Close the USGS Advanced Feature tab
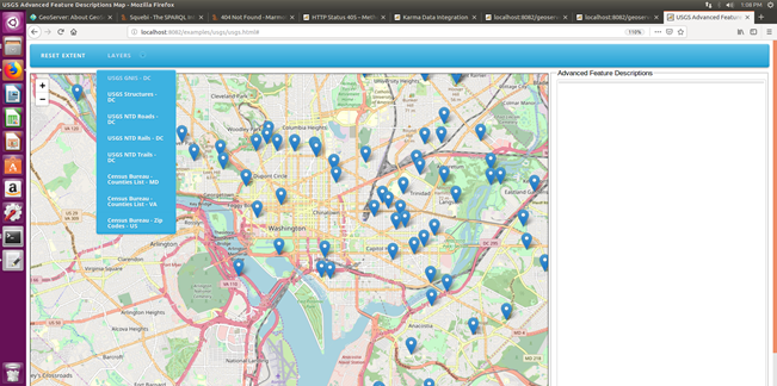The height and width of the screenshot is (386, 777). pos(747,17)
